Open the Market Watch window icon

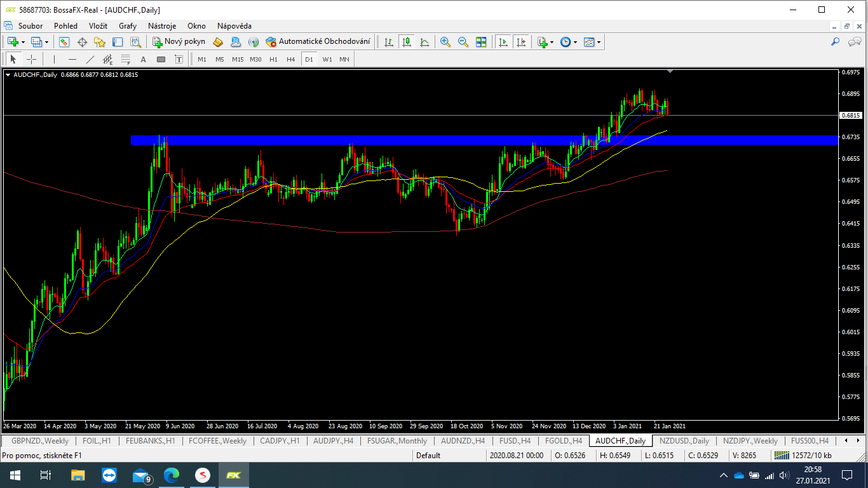(64, 42)
